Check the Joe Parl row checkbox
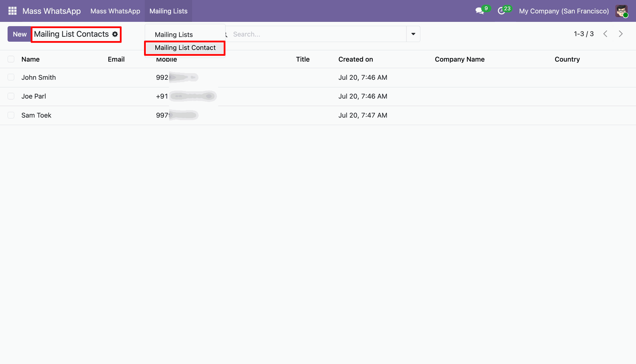Screen dimensions: 636x364 [11, 96]
